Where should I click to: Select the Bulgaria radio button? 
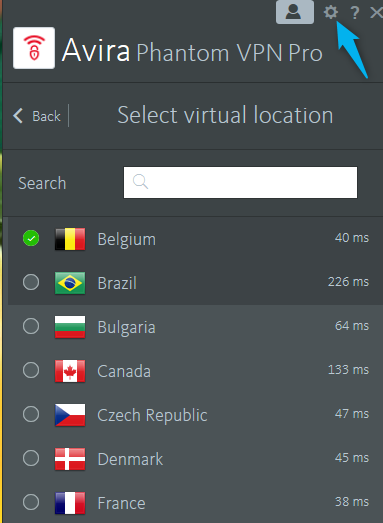point(31,326)
